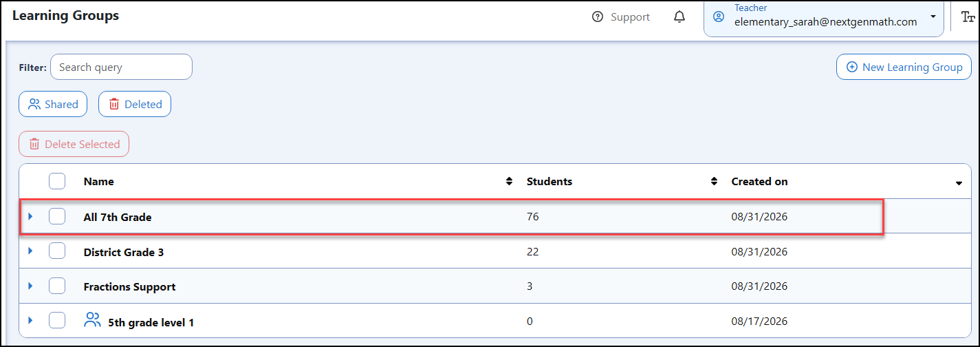Click the teacher profile avatar icon
This screenshot has height=347, width=980.
click(x=719, y=17)
